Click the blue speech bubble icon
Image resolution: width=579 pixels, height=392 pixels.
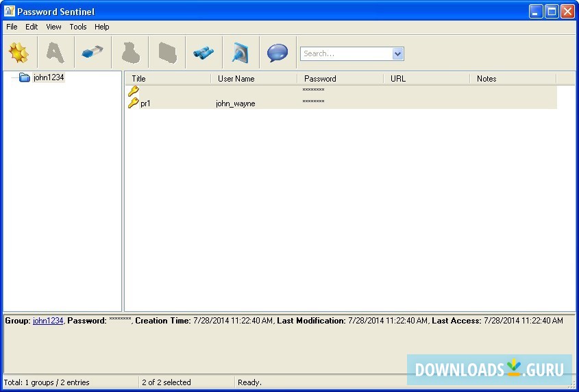[278, 53]
